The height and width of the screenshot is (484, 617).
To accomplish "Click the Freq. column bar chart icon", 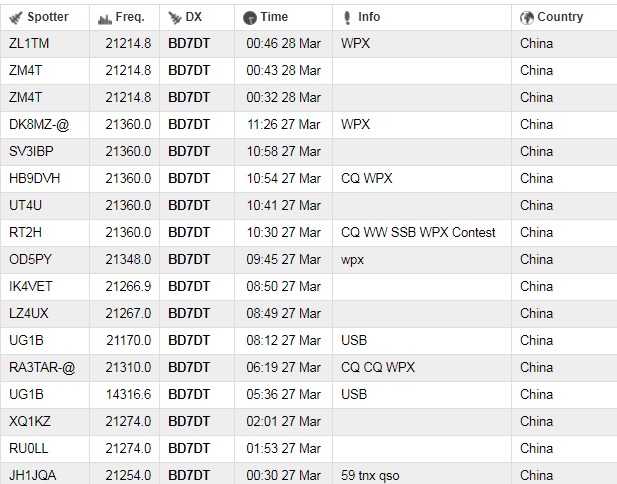I will (104, 18).
